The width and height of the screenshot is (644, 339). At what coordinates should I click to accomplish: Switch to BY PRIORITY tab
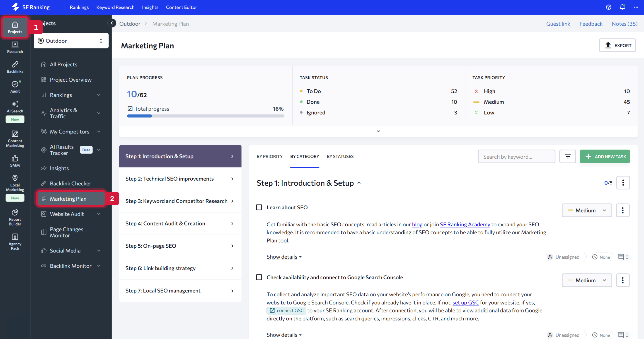269,156
